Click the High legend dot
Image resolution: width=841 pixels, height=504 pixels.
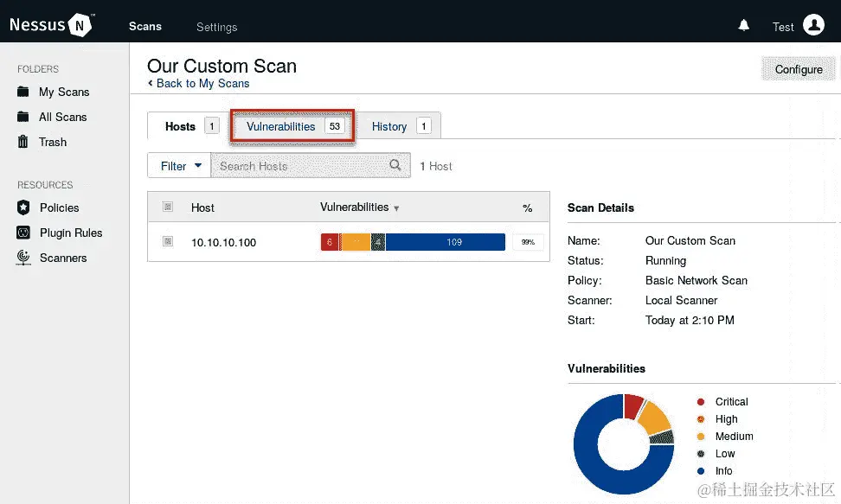pos(701,418)
